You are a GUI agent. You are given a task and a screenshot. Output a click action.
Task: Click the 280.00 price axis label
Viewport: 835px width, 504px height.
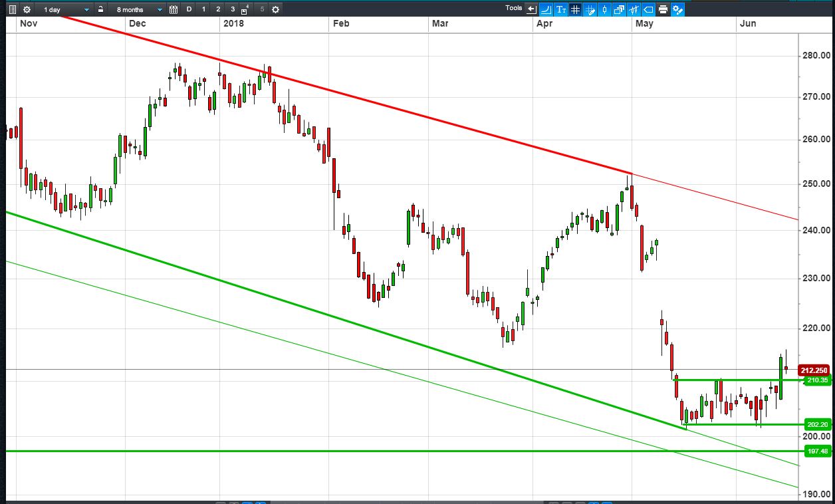click(x=816, y=56)
